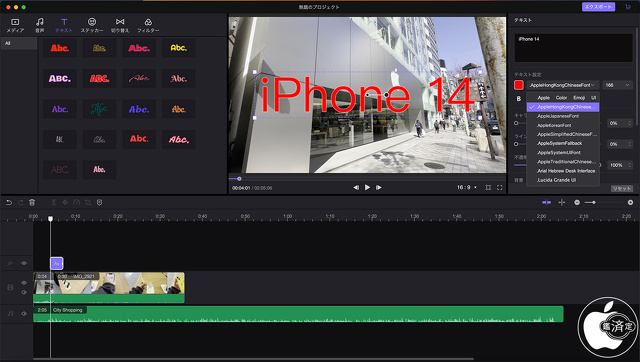
Task: Open the ステッカー sticker tab
Action: [92, 25]
